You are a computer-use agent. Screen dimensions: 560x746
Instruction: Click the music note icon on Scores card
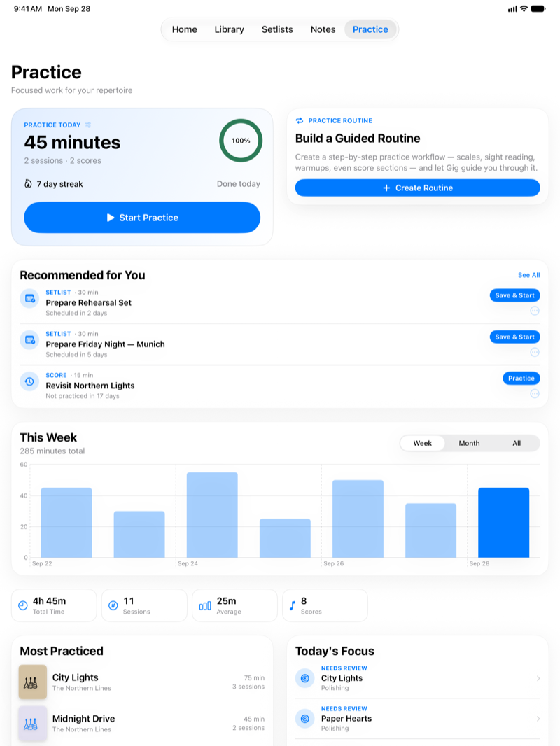click(292, 605)
